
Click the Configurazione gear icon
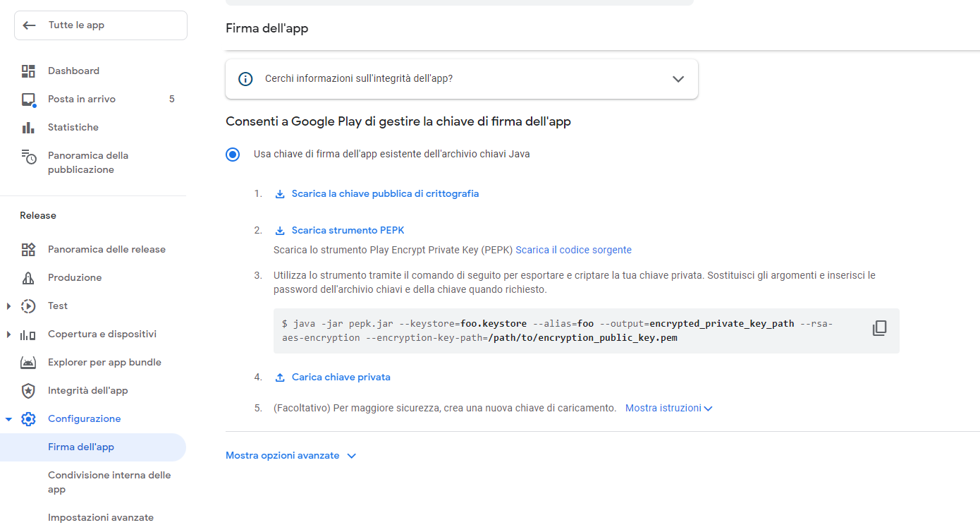click(x=28, y=419)
